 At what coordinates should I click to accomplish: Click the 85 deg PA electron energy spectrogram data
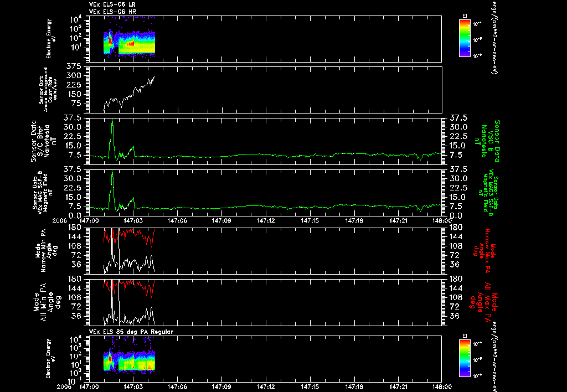[x=130, y=362]
